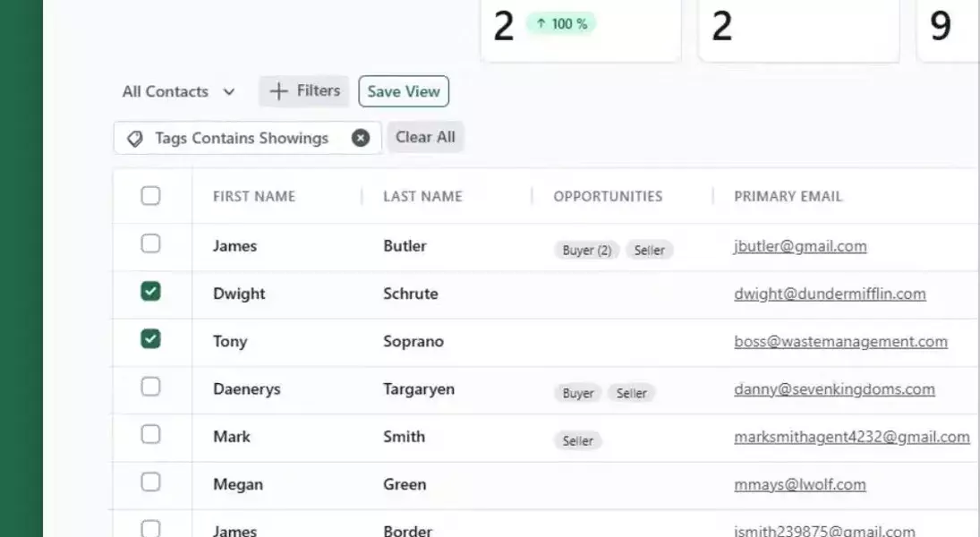The image size is (980, 537).
Task: Sort by the First Name column header
Action: click(x=253, y=196)
